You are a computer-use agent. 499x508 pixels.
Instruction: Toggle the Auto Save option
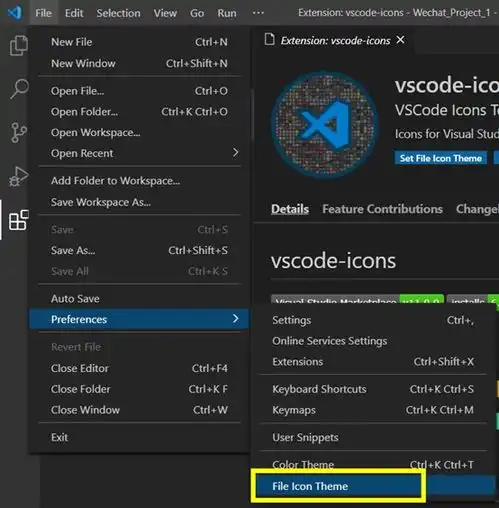click(139, 299)
